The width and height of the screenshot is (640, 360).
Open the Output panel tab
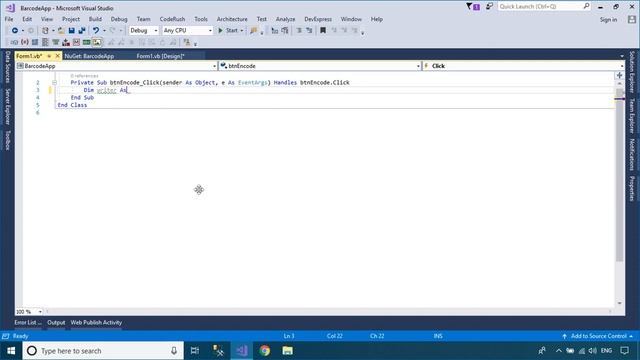click(56, 322)
